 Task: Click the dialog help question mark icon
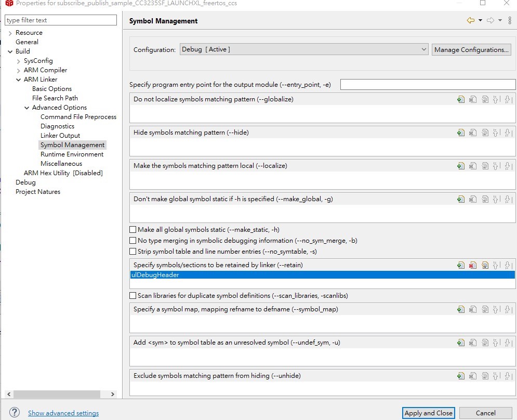15,413
